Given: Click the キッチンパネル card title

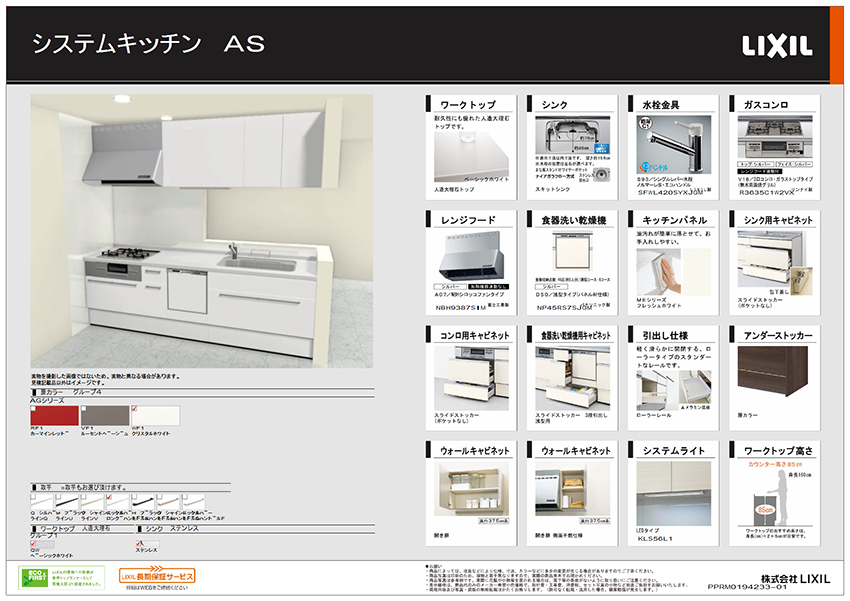Looking at the screenshot, I should pyautogui.click(x=674, y=220).
